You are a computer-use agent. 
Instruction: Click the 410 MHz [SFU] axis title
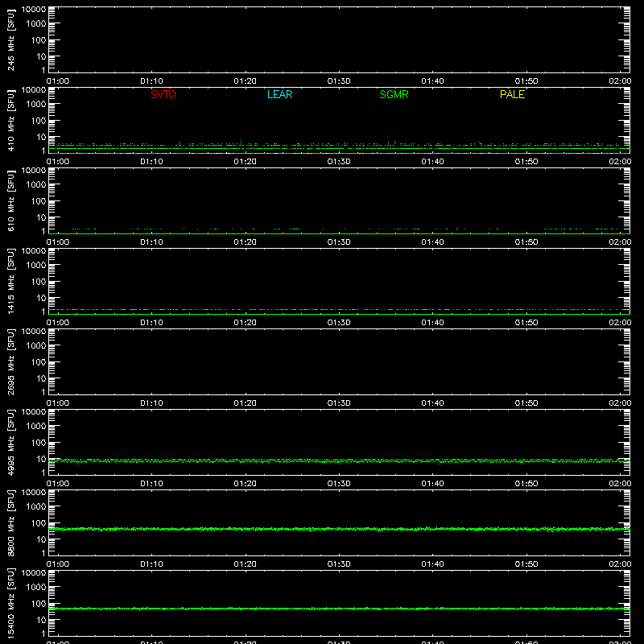click(10, 121)
